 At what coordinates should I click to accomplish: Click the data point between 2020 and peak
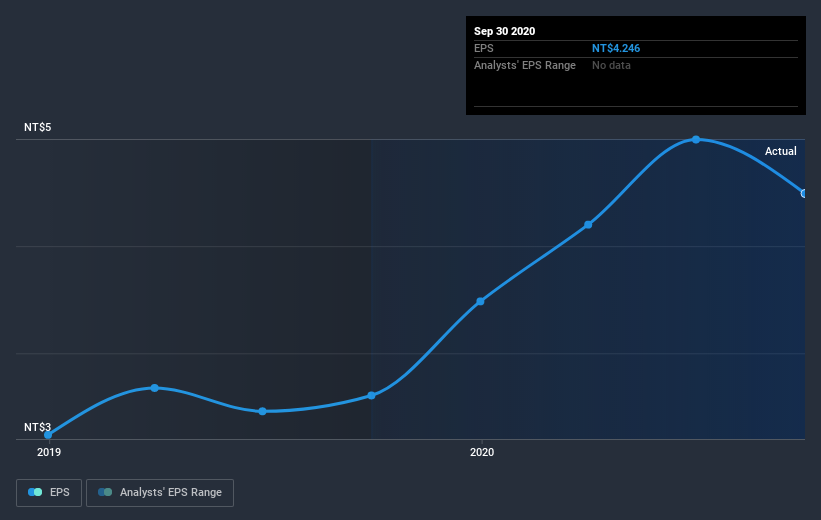pyautogui.click(x=588, y=225)
